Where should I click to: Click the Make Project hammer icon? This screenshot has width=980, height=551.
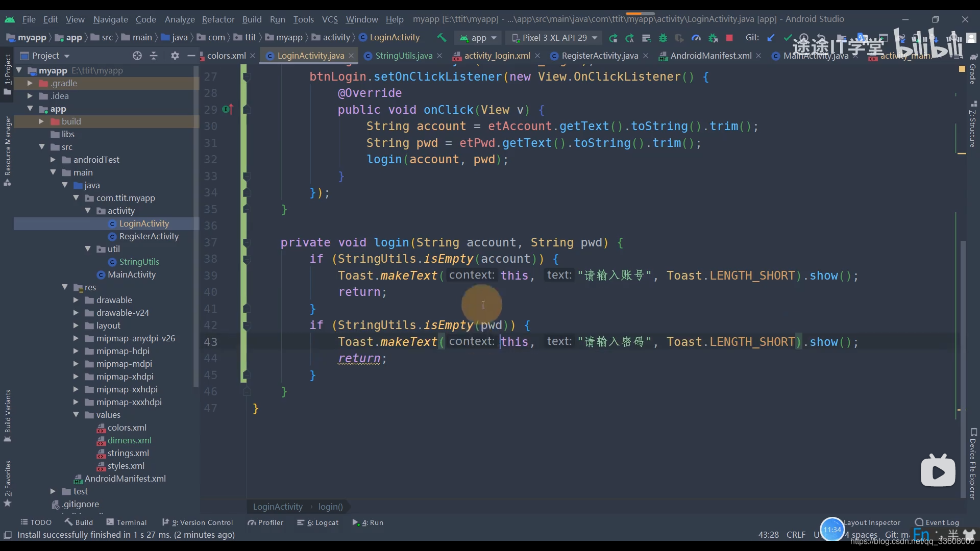(442, 38)
